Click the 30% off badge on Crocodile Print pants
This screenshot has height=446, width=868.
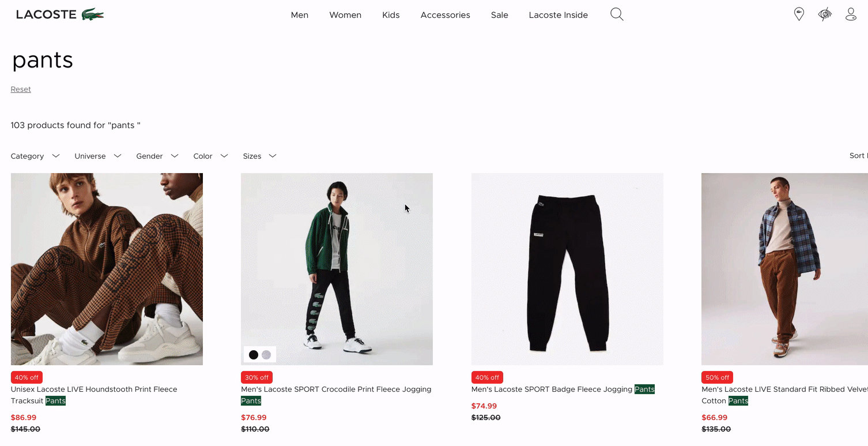(x=256, y=377)
